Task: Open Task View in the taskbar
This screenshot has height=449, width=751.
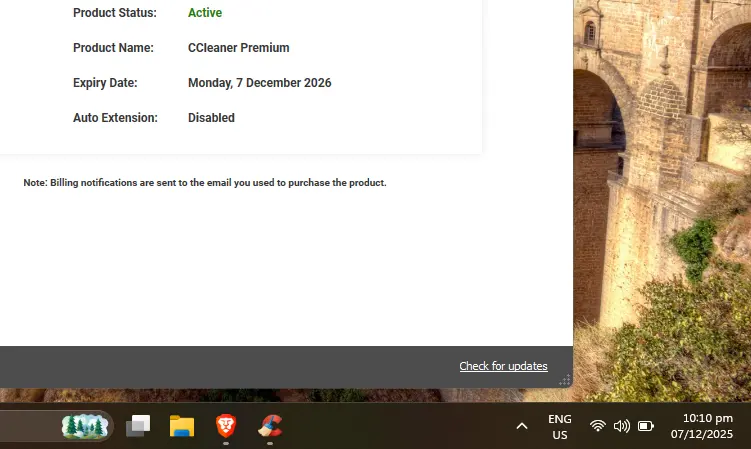Action: [x=138, y=426]
